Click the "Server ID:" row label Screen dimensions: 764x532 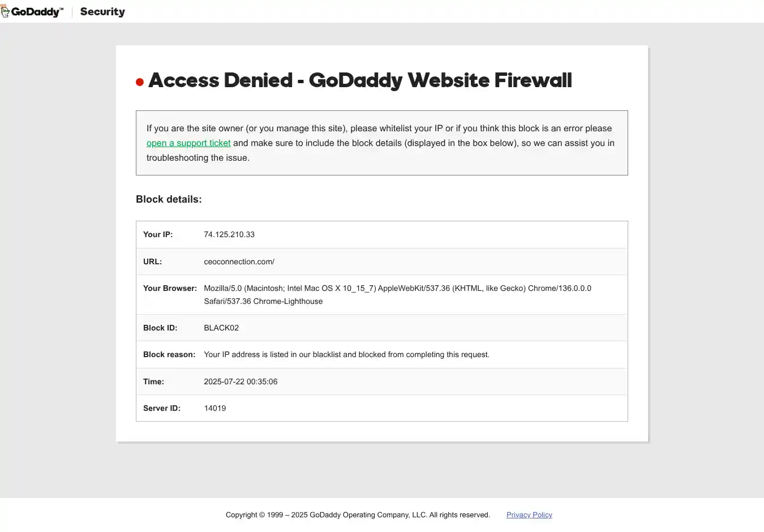[162, 409]
